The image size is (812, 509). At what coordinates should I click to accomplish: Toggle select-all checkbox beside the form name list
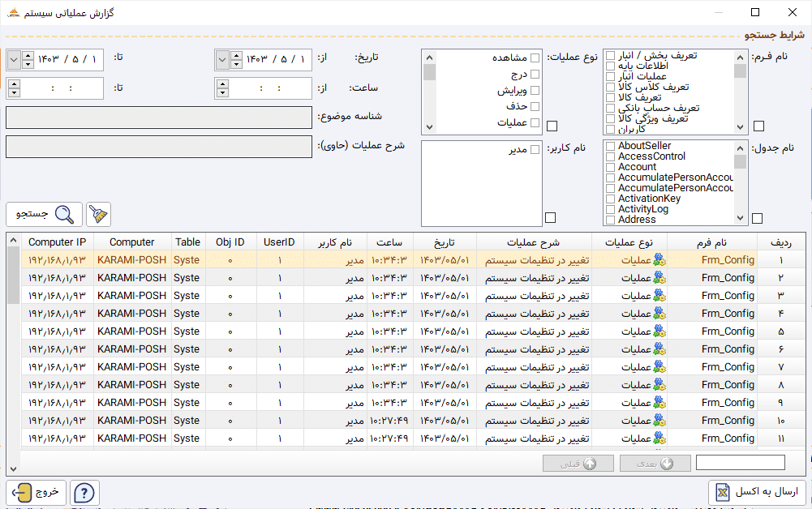[x=758, y=126]
